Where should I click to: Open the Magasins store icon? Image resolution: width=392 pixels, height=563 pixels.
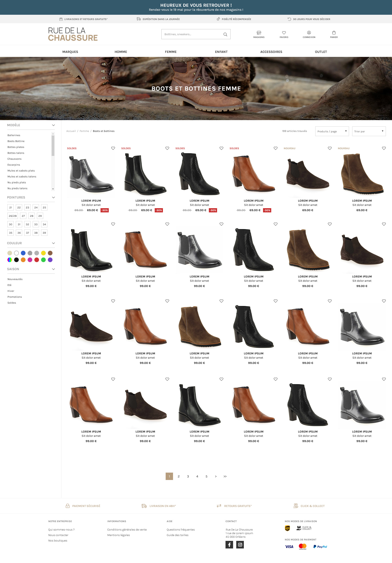click(259, 33)
